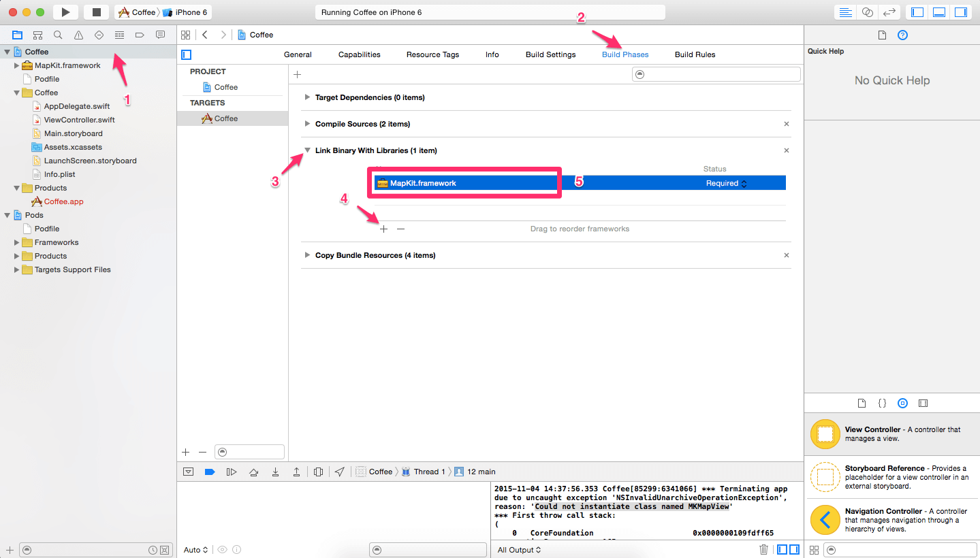Open the Test navigator diamond icon
980x558 pixels.
(x=99, y=35)
